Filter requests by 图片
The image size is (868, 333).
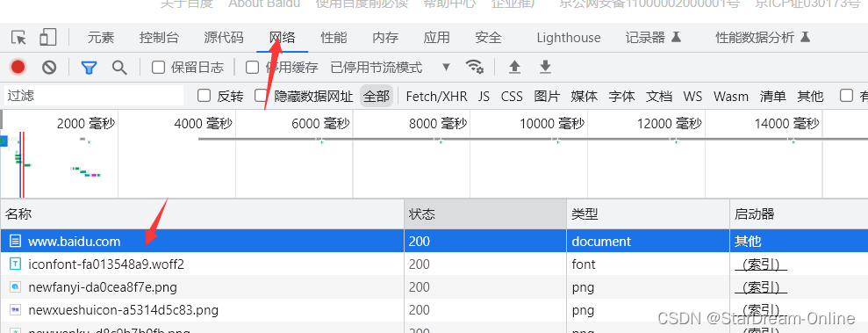[547, 96]
